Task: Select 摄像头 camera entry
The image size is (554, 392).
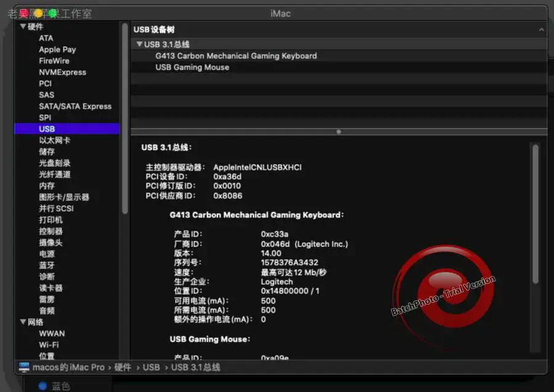Action: pyautogui.click(x=50, y=242)
